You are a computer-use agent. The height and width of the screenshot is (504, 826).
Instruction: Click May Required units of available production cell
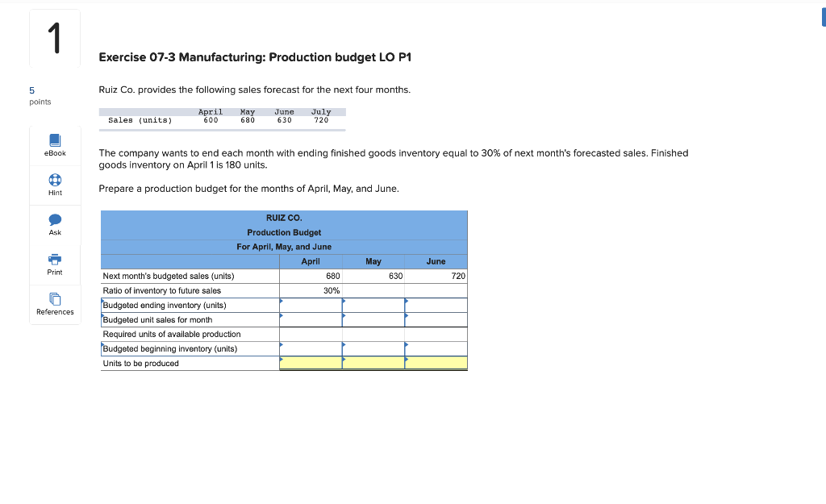click(373, 334)
